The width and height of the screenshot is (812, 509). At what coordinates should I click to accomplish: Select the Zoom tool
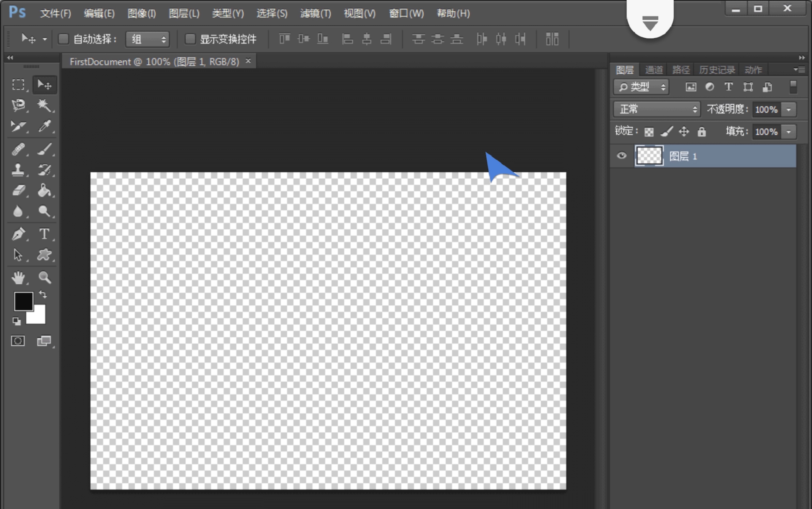click(44, 278)
